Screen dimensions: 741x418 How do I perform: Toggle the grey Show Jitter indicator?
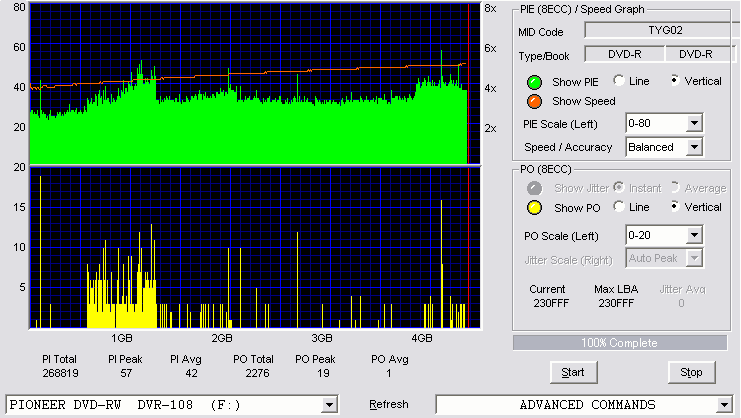coord(534,188)
